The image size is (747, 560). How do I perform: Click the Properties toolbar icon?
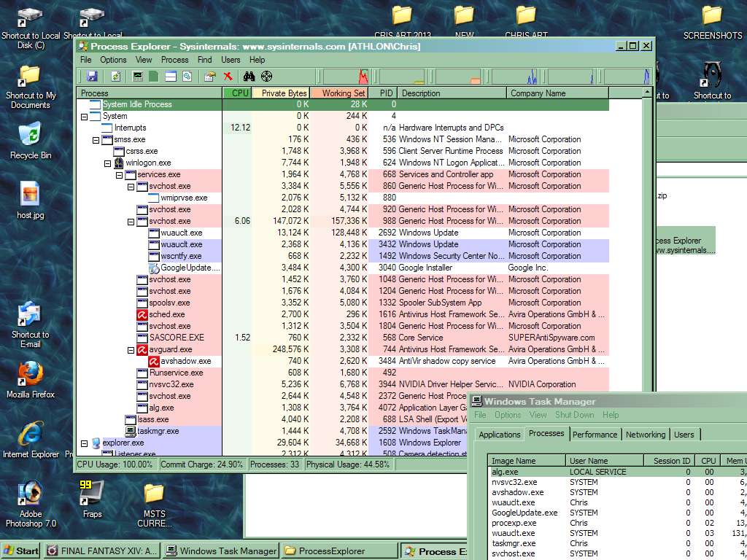click(210, 76)
